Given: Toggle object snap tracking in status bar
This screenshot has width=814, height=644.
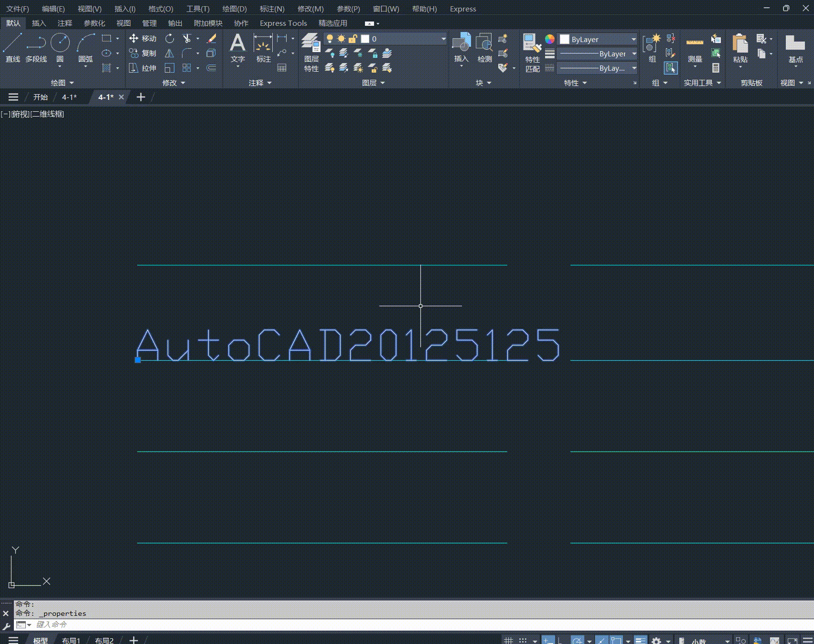Looking at the screenshot, I should pyautogui.click(x=601, y=641).
